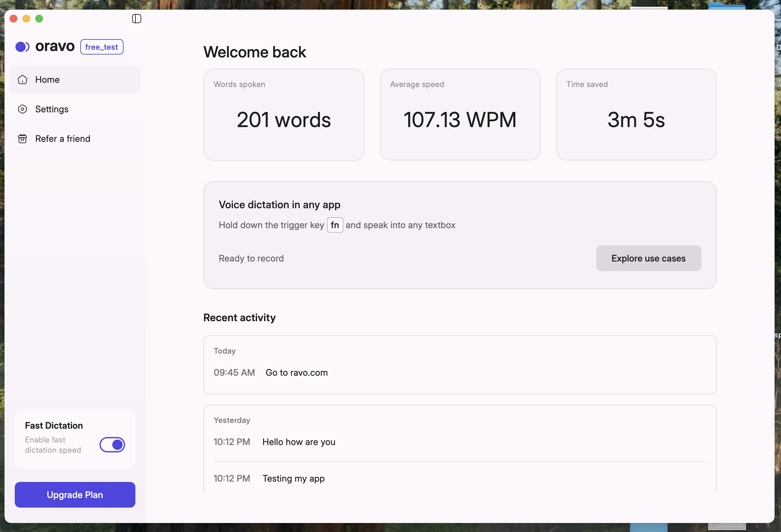Click the green window zoom button
Image resolution: width=781 pixels, height=532 pixels.
point(39,19)
